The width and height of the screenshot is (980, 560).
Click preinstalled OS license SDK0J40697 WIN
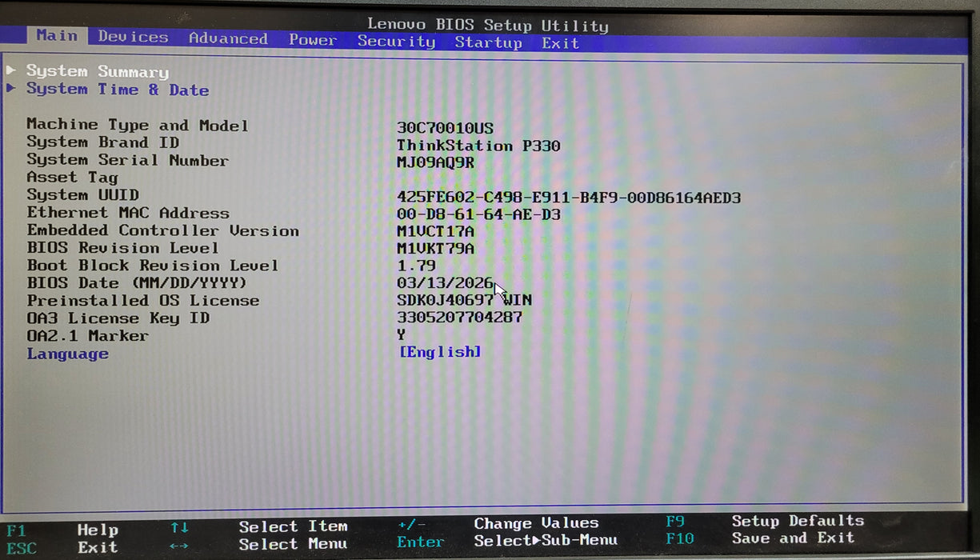point(464,300)
